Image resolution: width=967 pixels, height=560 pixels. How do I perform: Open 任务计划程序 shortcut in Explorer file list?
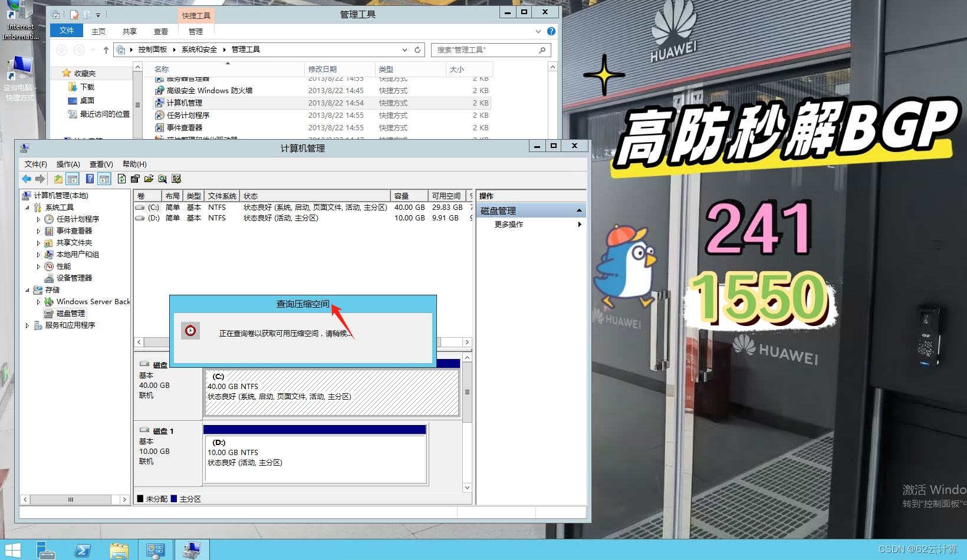coord(188,116)
